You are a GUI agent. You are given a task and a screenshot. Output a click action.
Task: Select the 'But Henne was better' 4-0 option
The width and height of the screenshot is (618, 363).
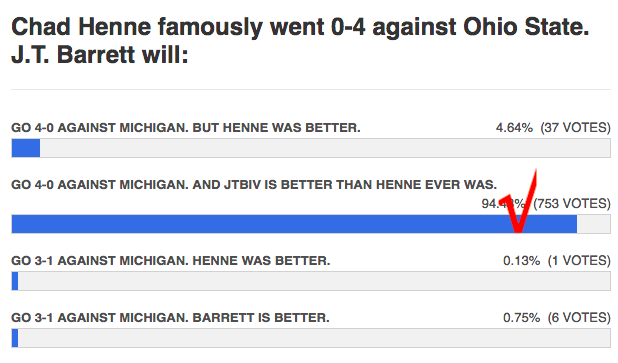(186, 128)
